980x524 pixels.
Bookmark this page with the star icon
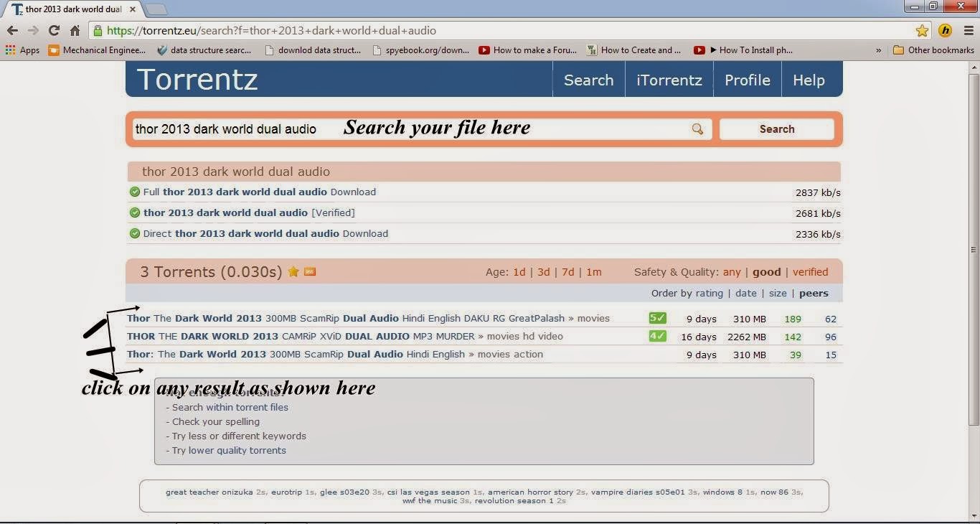[922, 30]
